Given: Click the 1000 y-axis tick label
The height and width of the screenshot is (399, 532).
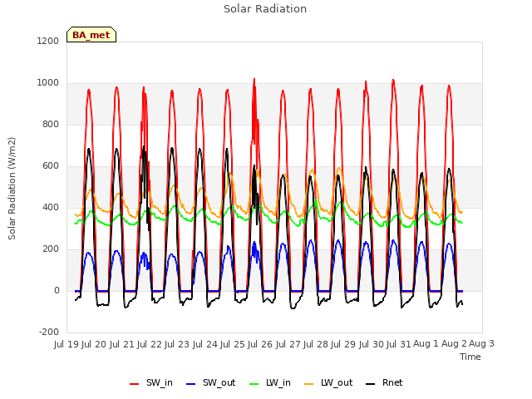Looking at the screenshot, I should click(x=48, y=83).
